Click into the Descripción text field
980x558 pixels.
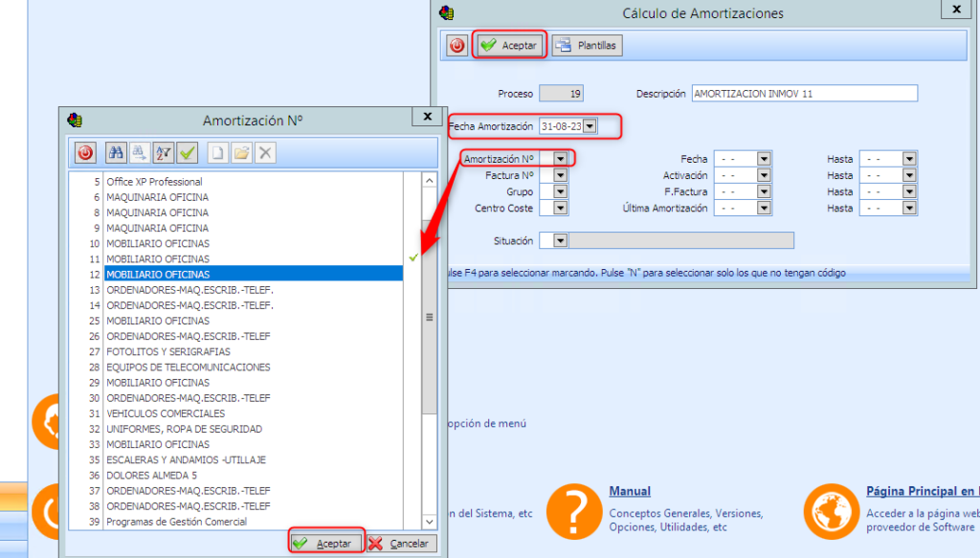[x=804, y=94]
